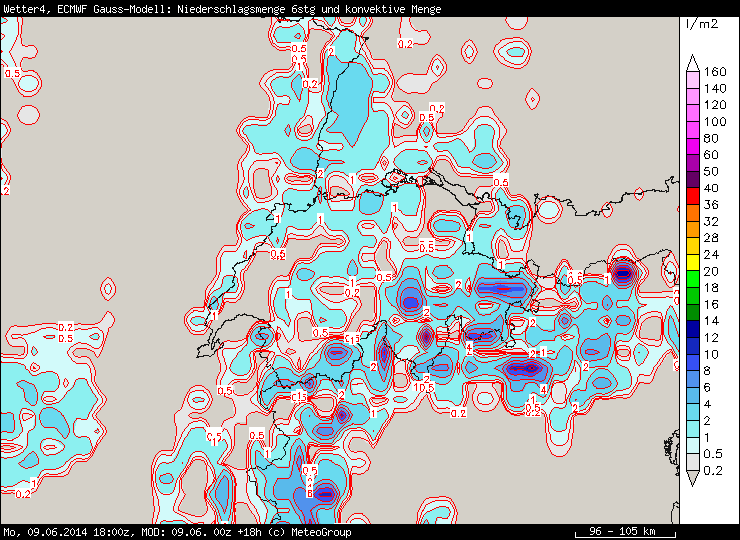Select the magenta swatch between 80 and 100
Viewport: 740px width, 540px height.
pyautogui.click(x=693, y=129)
